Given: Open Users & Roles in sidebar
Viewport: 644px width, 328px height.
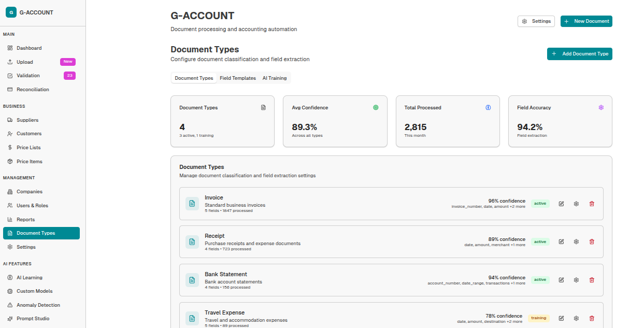Looking at the screenshot, I should pyautogui.click(x=32, y=206).
